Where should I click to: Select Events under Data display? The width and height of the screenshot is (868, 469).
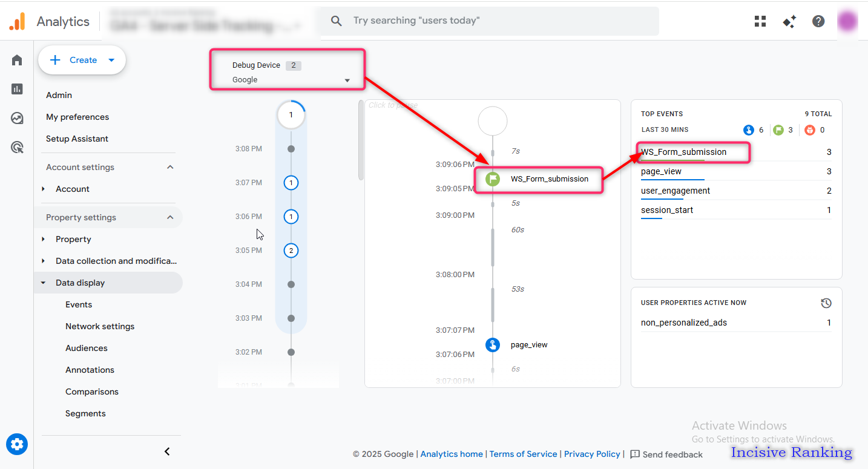(x=79, y=304)
